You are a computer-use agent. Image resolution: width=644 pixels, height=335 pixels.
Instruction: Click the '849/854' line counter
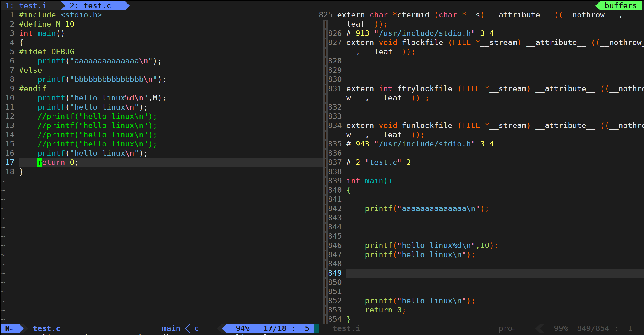click(x=593, y=328)
